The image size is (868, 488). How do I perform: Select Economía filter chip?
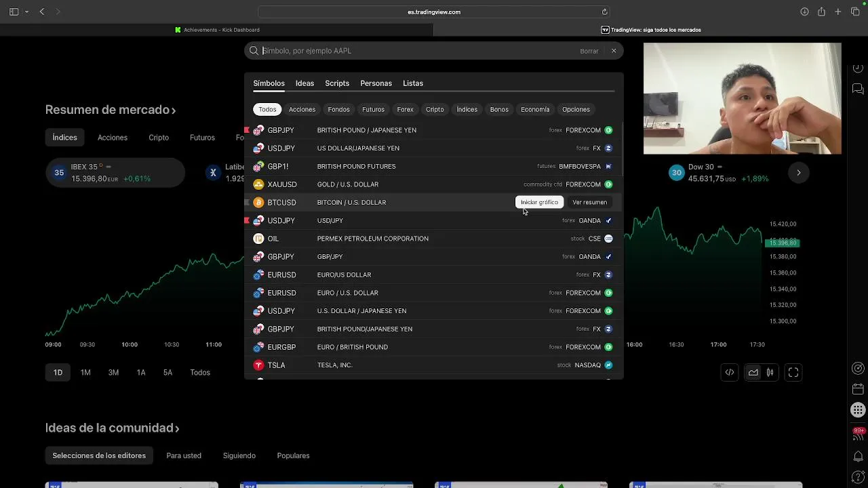[535, 109]
